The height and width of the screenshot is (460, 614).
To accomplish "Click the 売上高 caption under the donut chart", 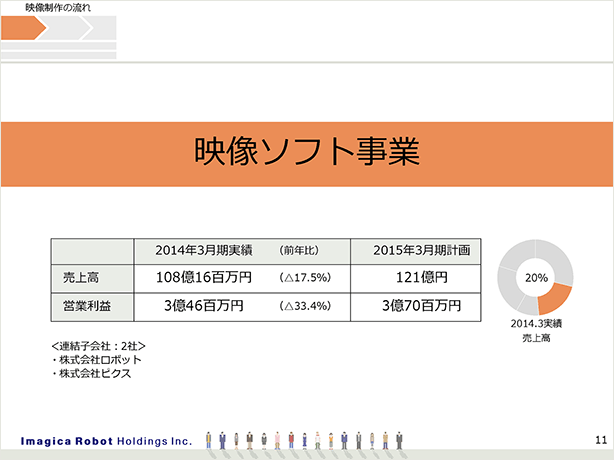I will point(536,337).
